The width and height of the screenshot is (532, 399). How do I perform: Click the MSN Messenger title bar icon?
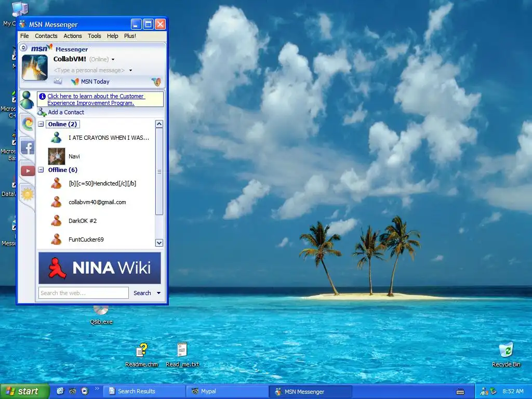tap(22, 24)
